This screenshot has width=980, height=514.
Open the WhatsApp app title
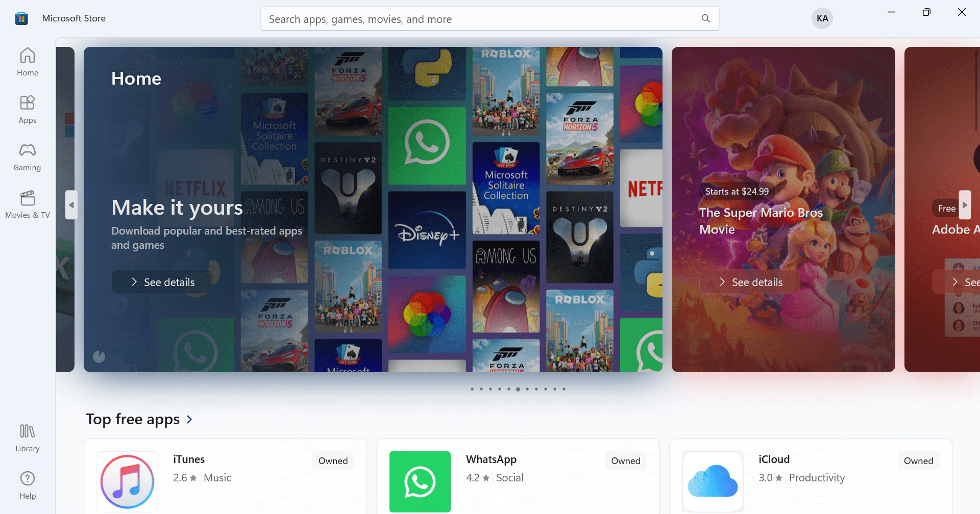(491, 459)
